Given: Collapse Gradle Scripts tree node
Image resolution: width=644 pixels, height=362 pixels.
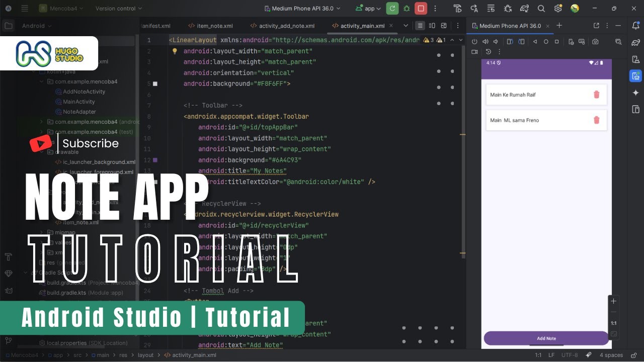Looking at the screenshot, I should (x=26, y=273).
